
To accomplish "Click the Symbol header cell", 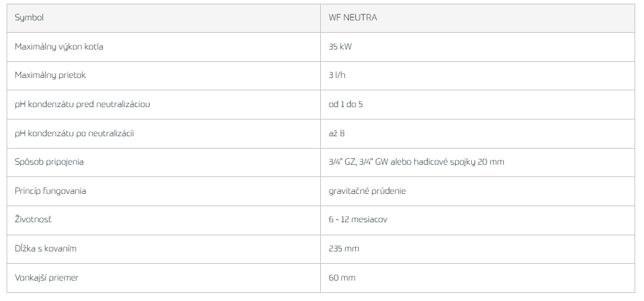I will (x=163, y=18).
